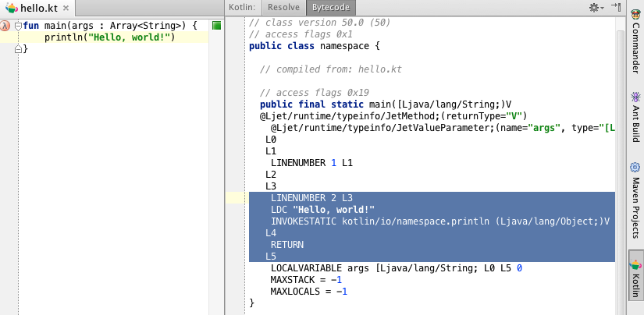Click the Kotlin file icon on hello.kt tab
644x315 pixels.
[12, 7]
